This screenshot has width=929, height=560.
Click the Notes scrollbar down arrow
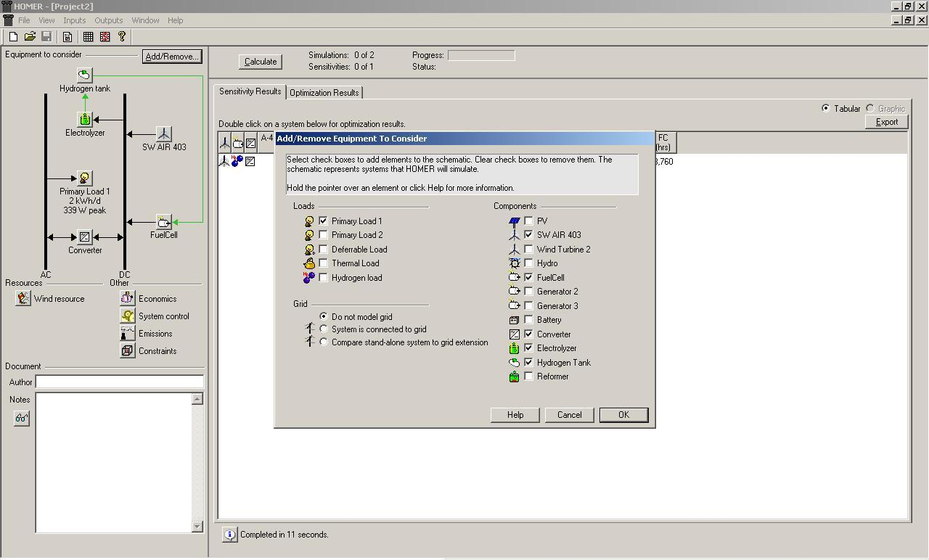(197, 527)
